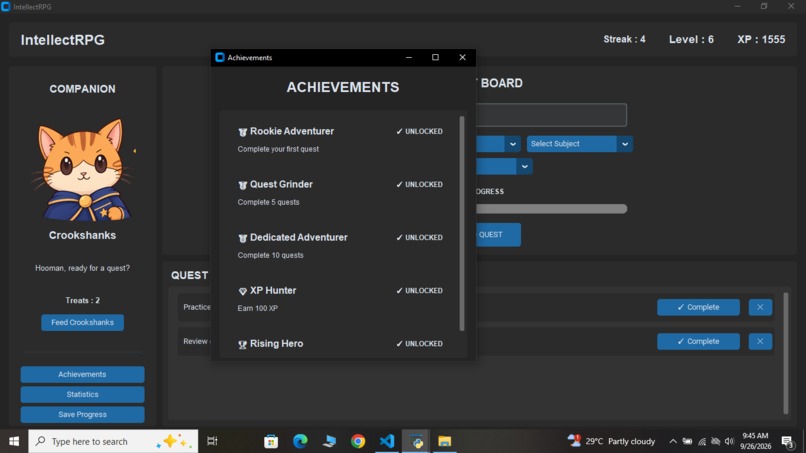Switch to Visual Studio Code in taskbar
The width and height of the screenshot is (806, 453).
387,441
